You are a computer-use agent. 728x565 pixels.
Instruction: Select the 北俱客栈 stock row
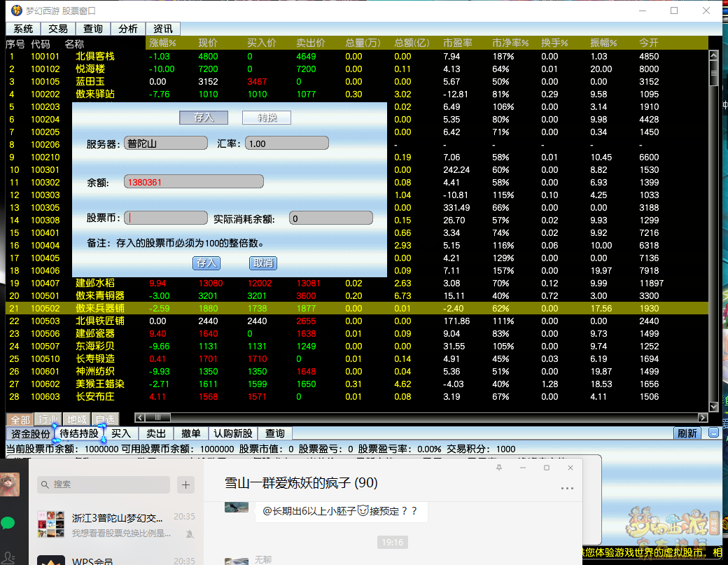coord(356,56)
